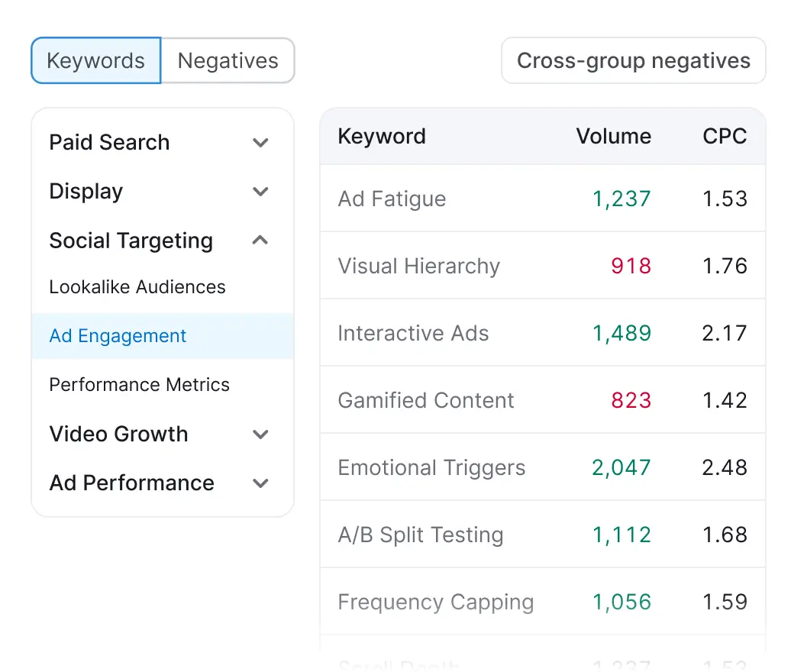
Task: Select the Interactive Ads keyword
Action: (413, 334)
